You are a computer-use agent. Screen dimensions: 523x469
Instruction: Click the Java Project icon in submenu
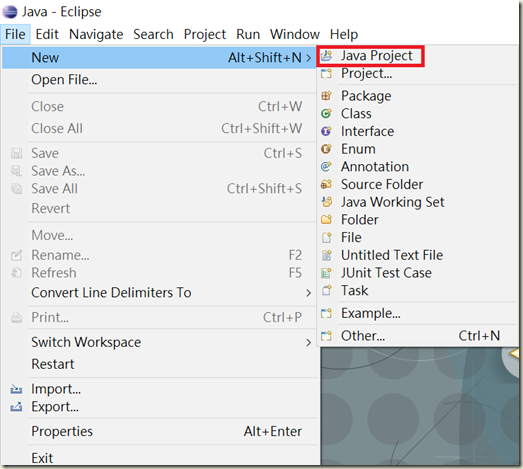(x=327, y=56)
